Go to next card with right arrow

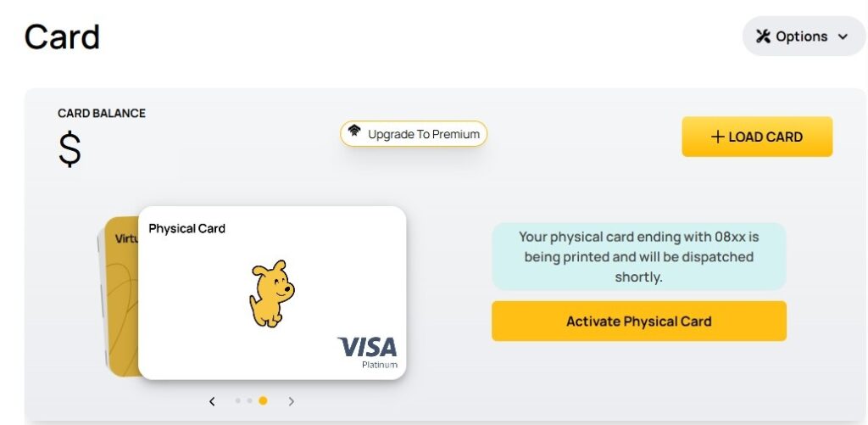click(x=292, y=401)
